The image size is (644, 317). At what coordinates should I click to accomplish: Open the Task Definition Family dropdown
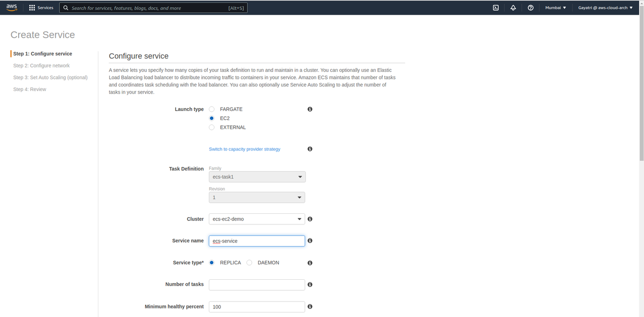[x=257, y=177]
